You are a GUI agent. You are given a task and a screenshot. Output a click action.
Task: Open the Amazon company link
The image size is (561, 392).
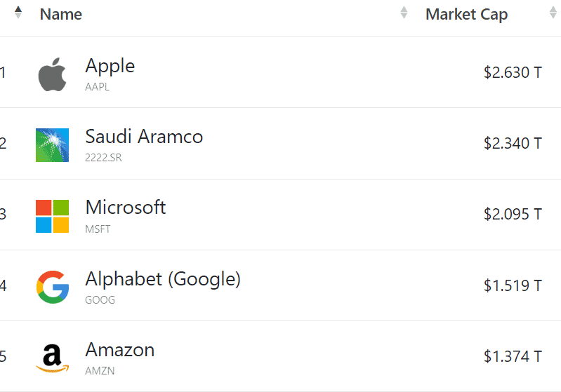point(120,349)
